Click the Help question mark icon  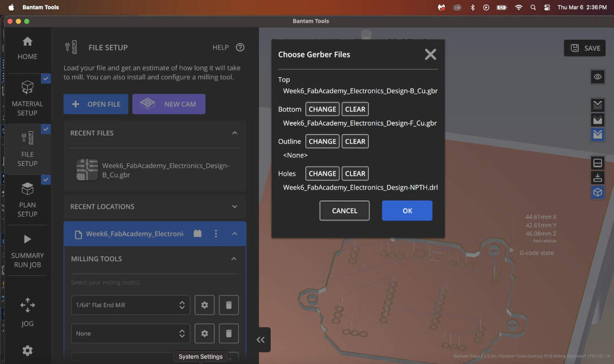[240, 47]
